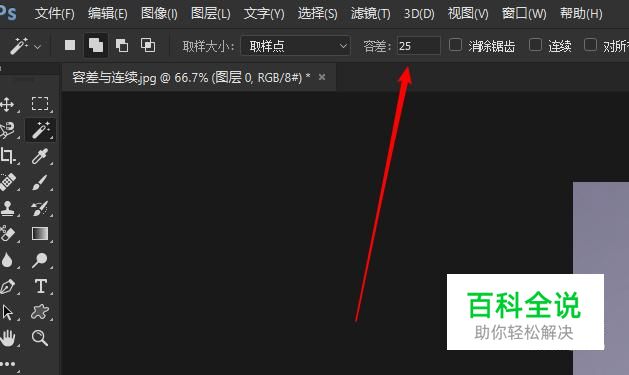Select the Path Selection tool

pos(7,312)
